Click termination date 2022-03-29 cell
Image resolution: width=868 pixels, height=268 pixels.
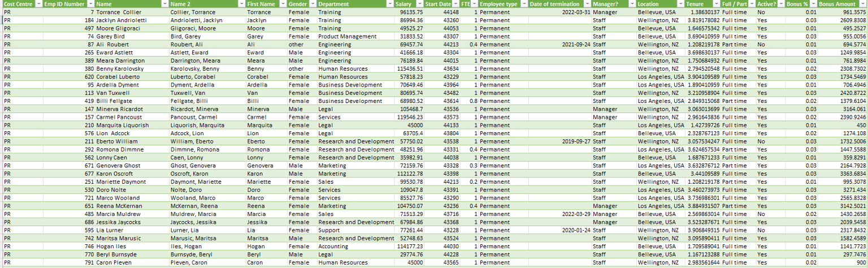point(560,214)
